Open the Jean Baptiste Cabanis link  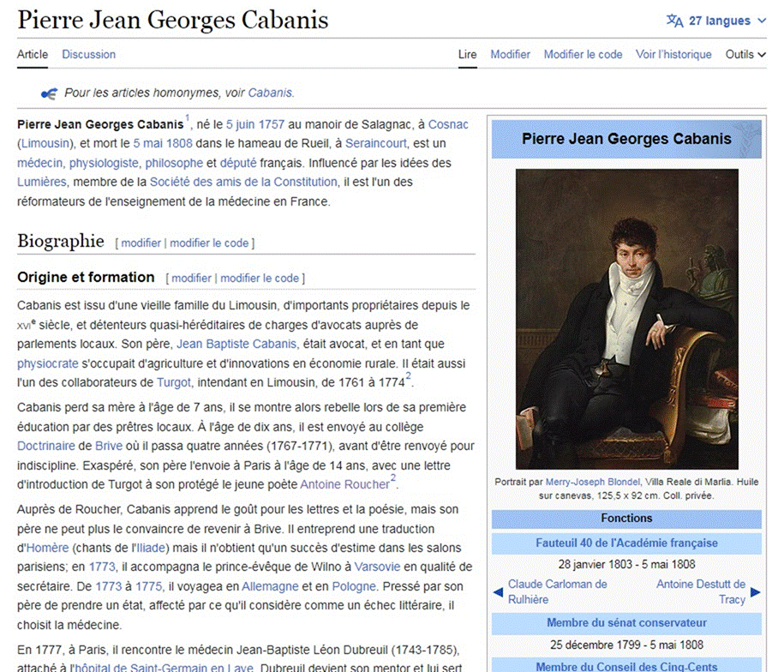[x=236, y=344]
